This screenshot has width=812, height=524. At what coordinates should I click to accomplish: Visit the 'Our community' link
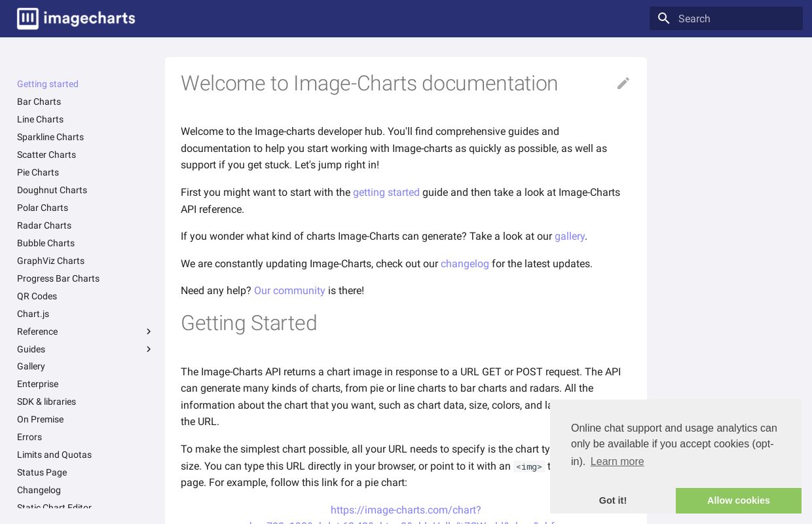click(289, 291)
